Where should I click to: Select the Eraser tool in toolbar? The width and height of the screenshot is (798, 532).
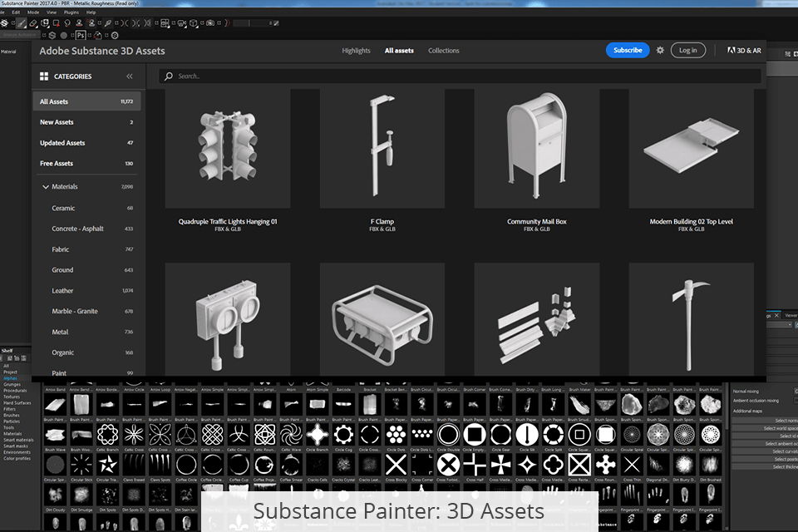pyautogui.click(x=32, y=23)
